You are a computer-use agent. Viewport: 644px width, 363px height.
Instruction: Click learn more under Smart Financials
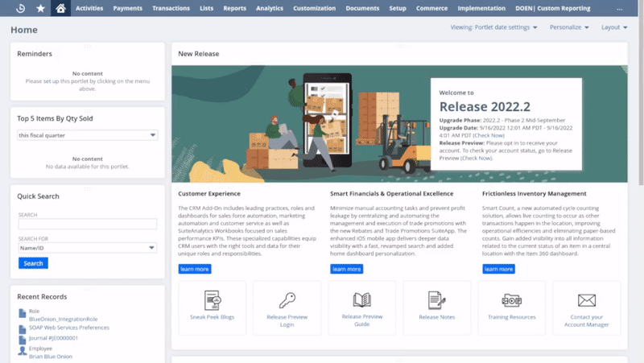click(x=347, y=269)
